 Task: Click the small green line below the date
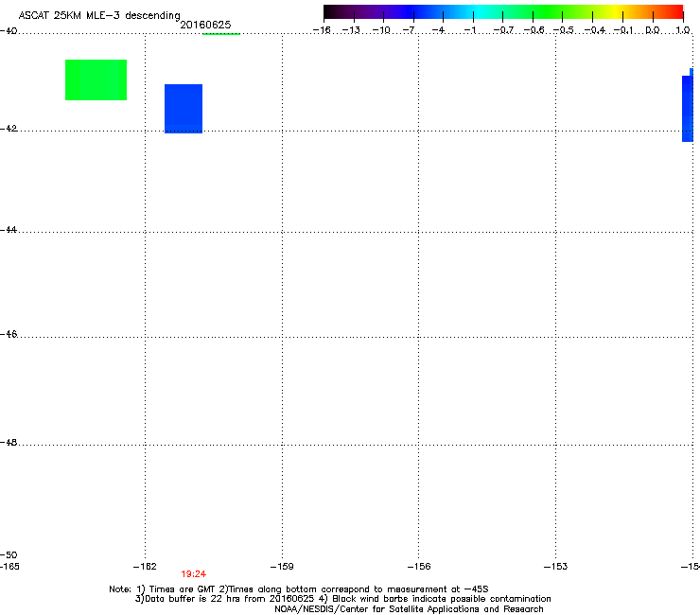221,34
